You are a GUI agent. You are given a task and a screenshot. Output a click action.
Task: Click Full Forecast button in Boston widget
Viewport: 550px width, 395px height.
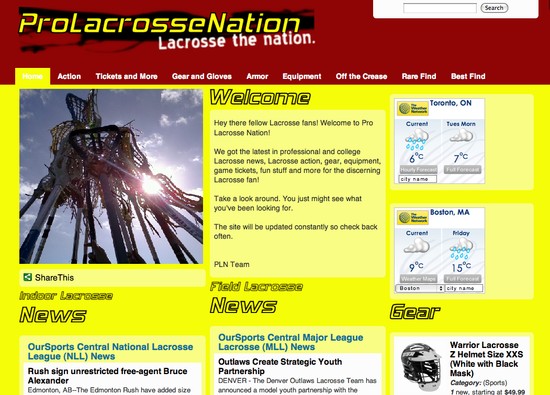click(462, 279)
